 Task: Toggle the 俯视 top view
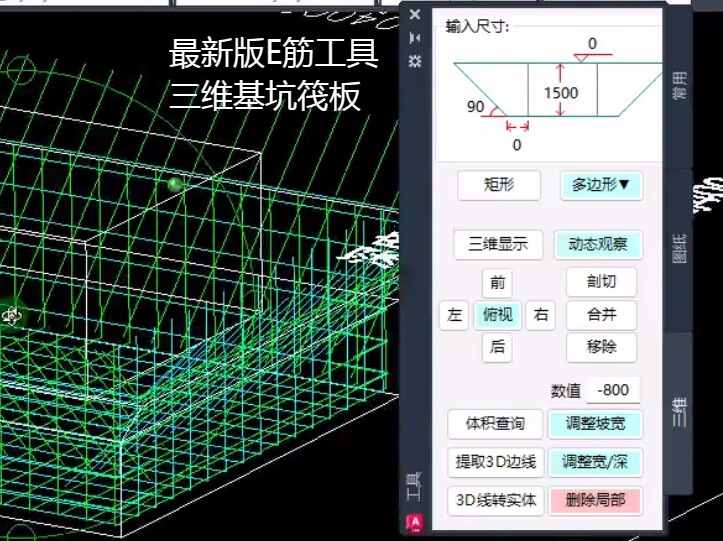(498, 315)
